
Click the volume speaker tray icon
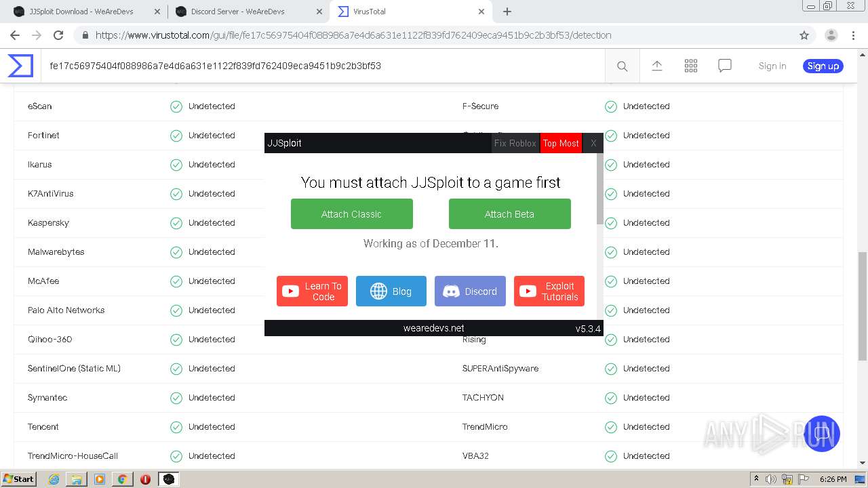pos(771,479)
